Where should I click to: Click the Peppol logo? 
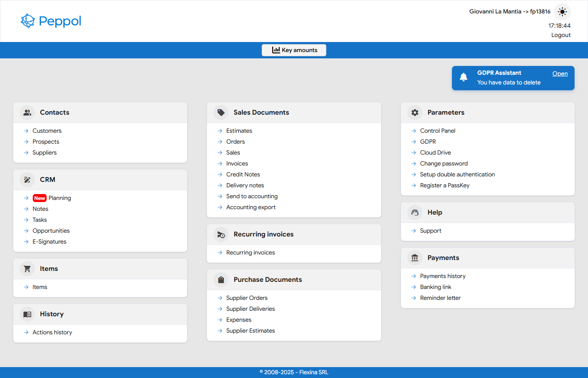coord(51,21)
